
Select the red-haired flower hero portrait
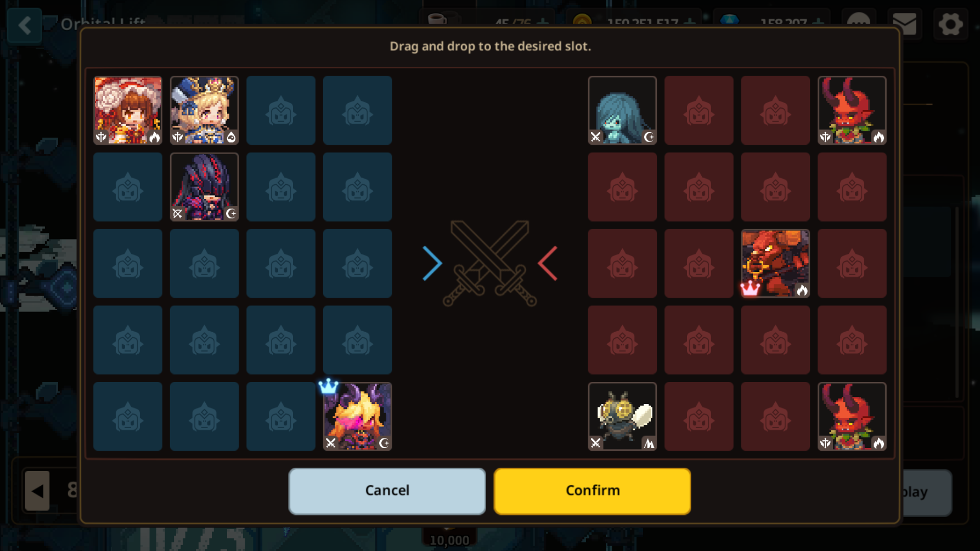pos(128,110)
